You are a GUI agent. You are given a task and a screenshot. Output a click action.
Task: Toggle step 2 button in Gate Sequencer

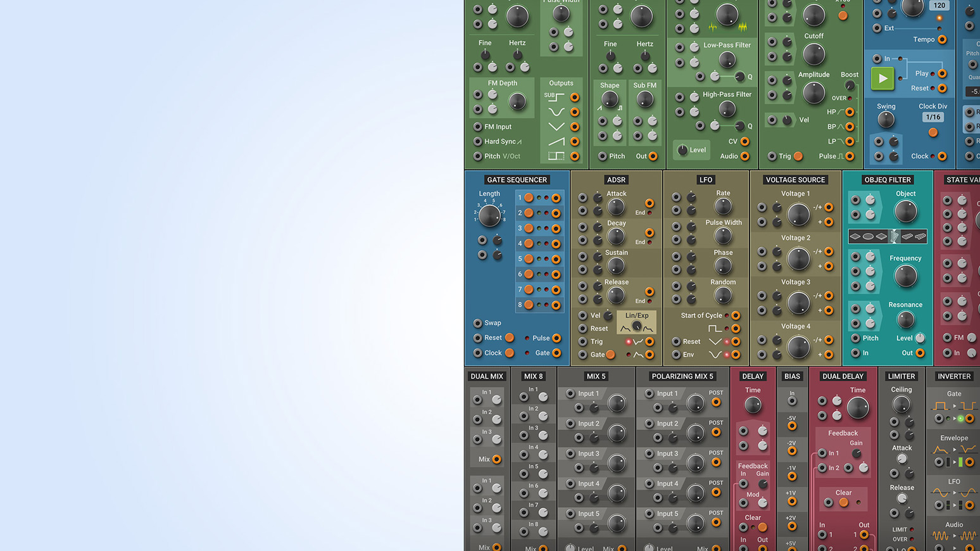point(529,213)
